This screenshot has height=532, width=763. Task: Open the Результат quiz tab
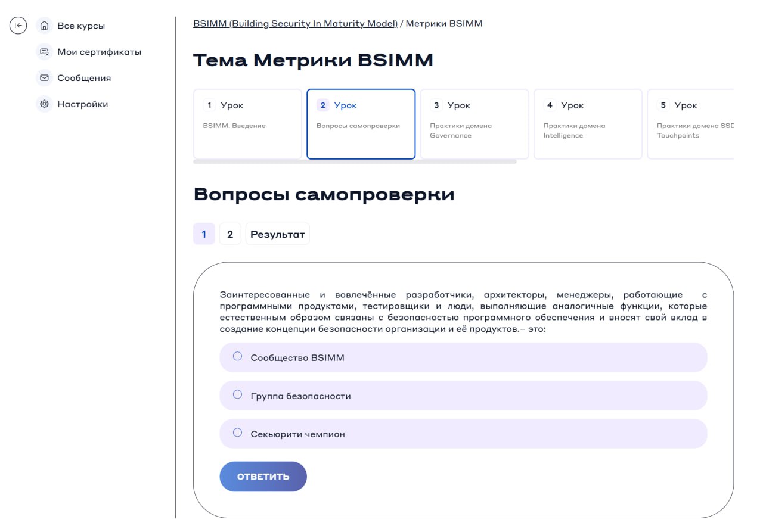click(277, 234)
